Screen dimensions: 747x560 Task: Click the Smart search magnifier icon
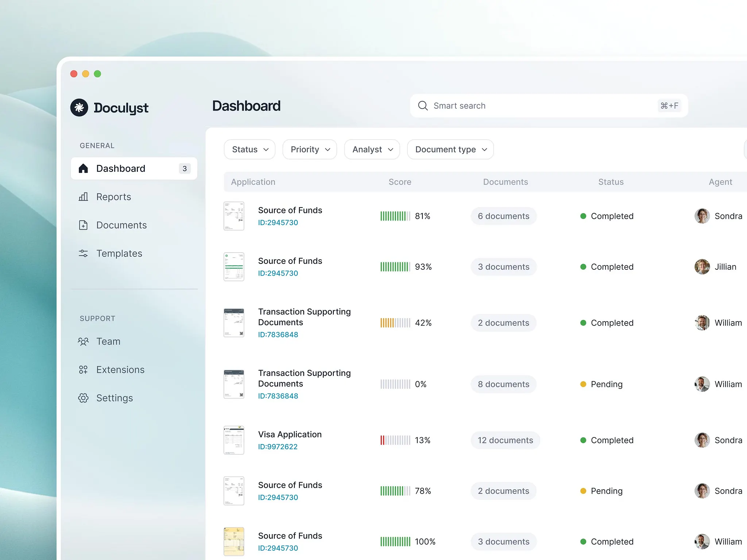(x=423, y=106)
